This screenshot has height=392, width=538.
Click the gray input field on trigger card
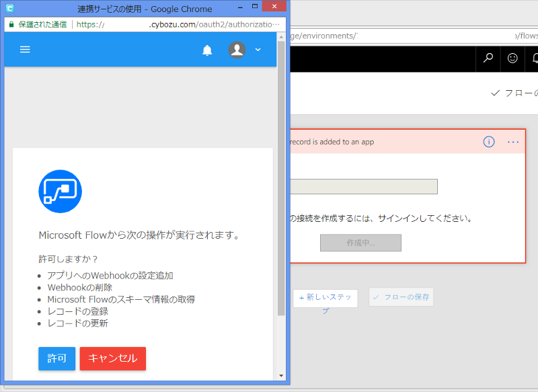point(363,187)
